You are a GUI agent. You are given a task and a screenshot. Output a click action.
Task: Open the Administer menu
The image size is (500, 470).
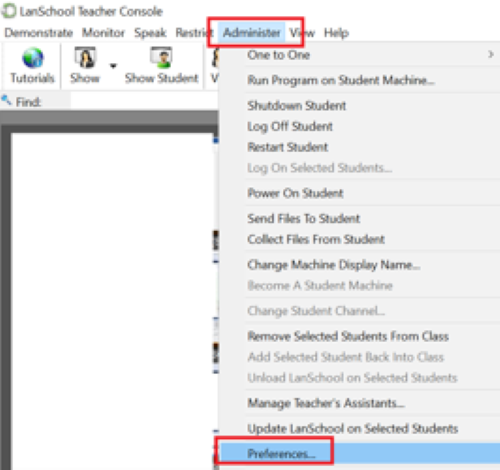pos(252,33)
